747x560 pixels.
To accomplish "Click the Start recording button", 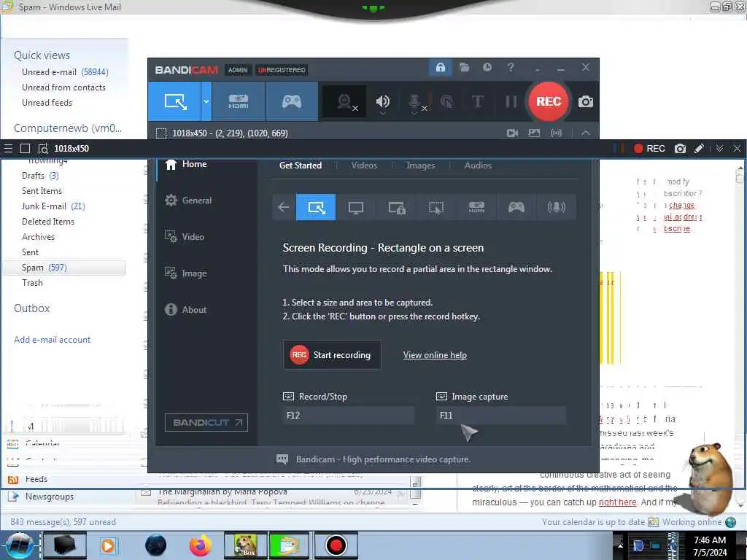I will [x=332, y=355].
